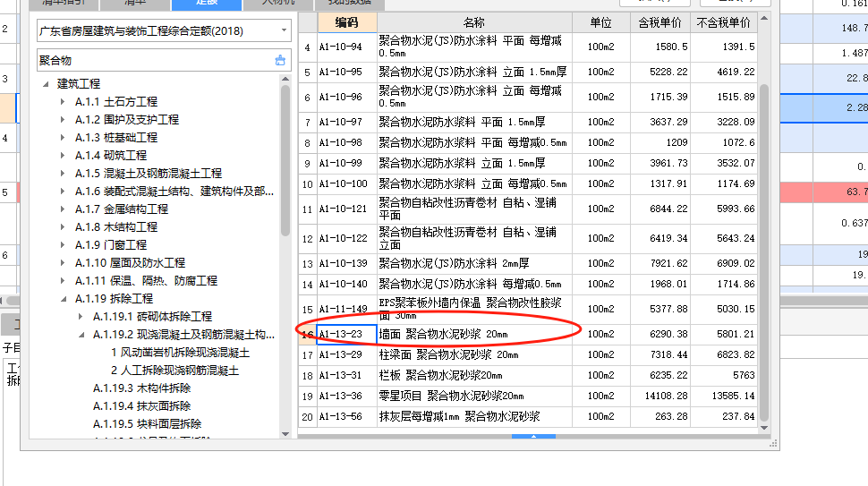The image size is (868, 486).
Task: Select highlighted code cell A1-13-23
Action: [346, 335]
